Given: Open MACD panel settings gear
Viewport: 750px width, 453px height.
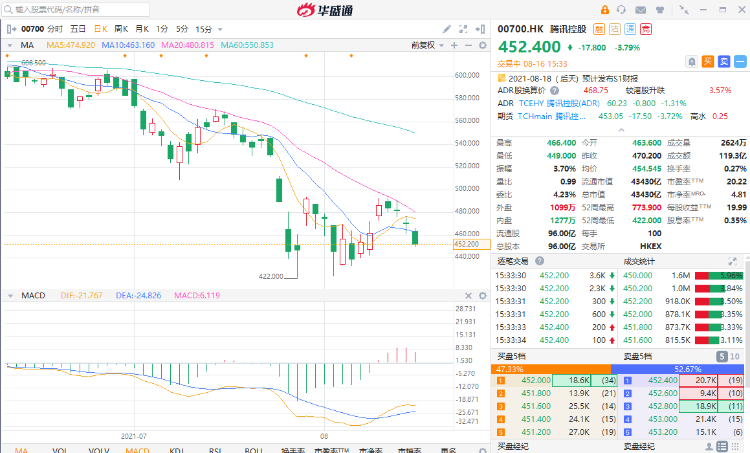Looking at the screenshot, I should (x=483, y=296).
